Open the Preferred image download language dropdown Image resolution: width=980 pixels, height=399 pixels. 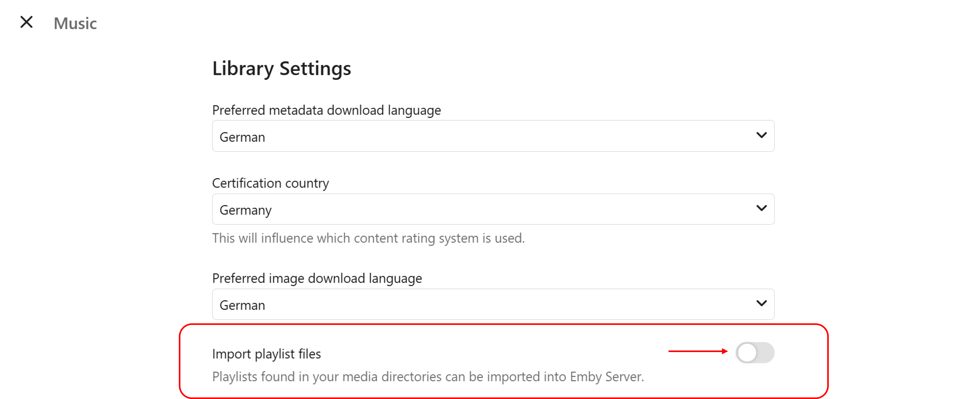[x=493, y=304]
